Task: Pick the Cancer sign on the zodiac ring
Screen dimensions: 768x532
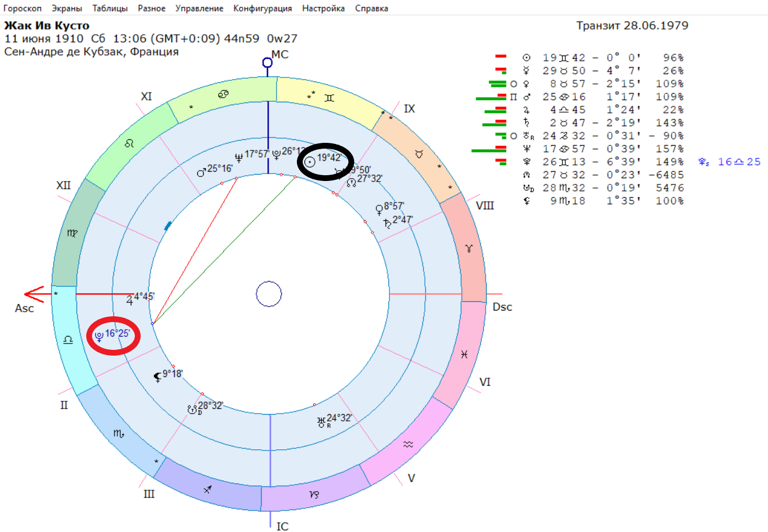Action: tap(223, 94)
